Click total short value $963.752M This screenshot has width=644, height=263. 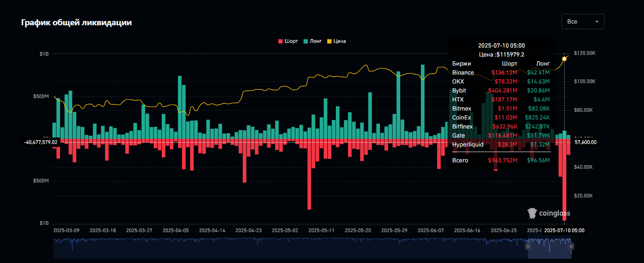[503, 160]
